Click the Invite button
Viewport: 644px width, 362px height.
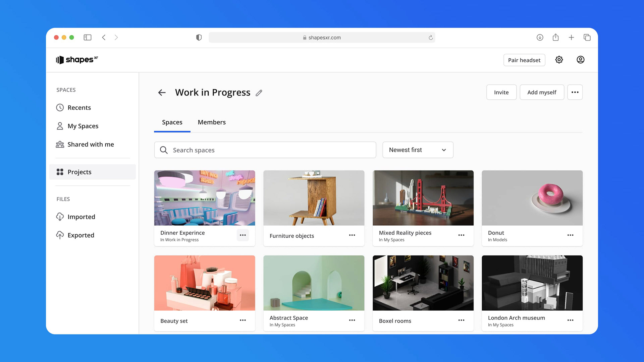tap(501, 92)
